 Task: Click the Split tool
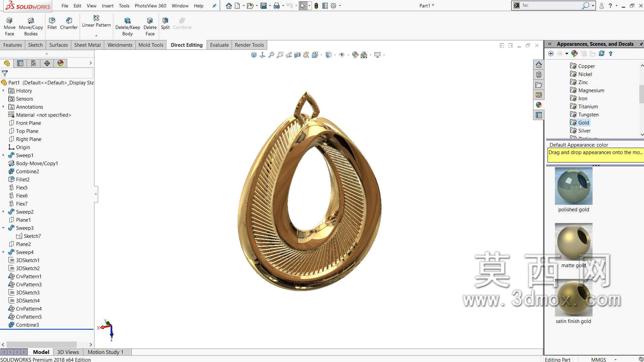pyautogui.click(x=165, y=23)
